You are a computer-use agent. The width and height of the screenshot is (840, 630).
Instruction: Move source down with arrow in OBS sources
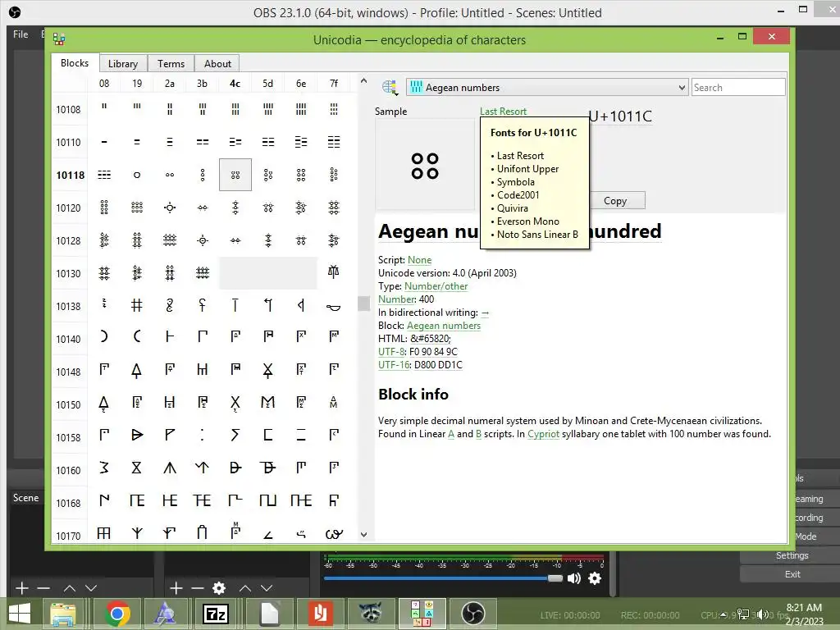point(267,588)
